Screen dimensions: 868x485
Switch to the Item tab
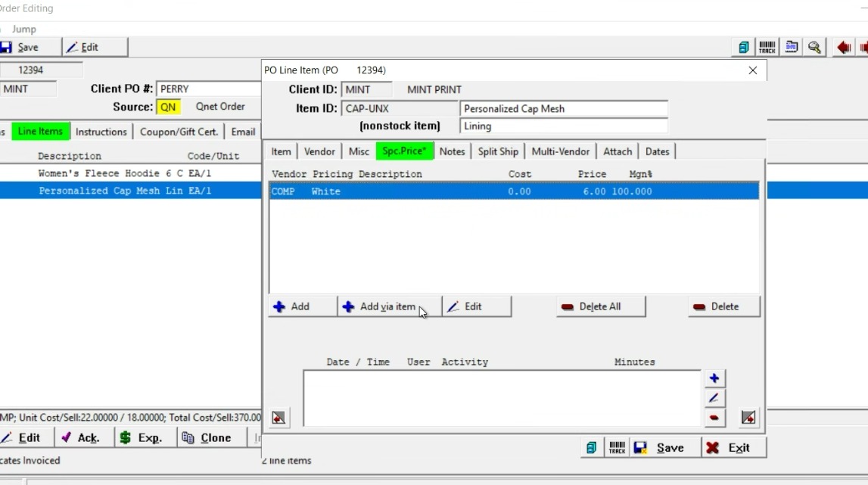coord(281,151)
